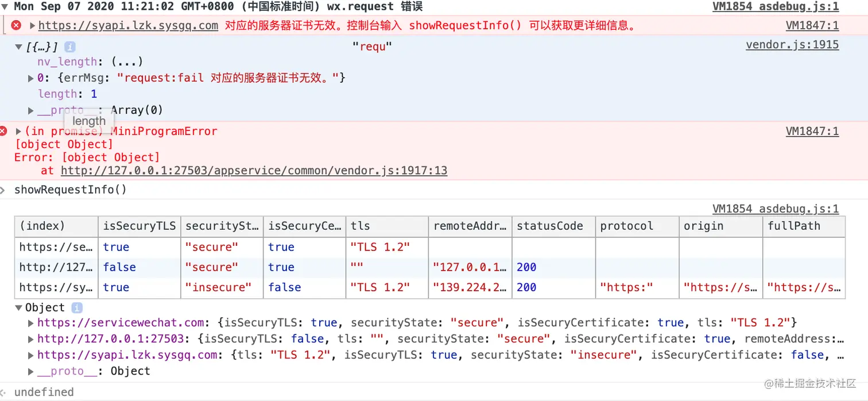
Task: Click the nv_length (...) getter value
Action: pyautogui.click(x=127, y=61)
